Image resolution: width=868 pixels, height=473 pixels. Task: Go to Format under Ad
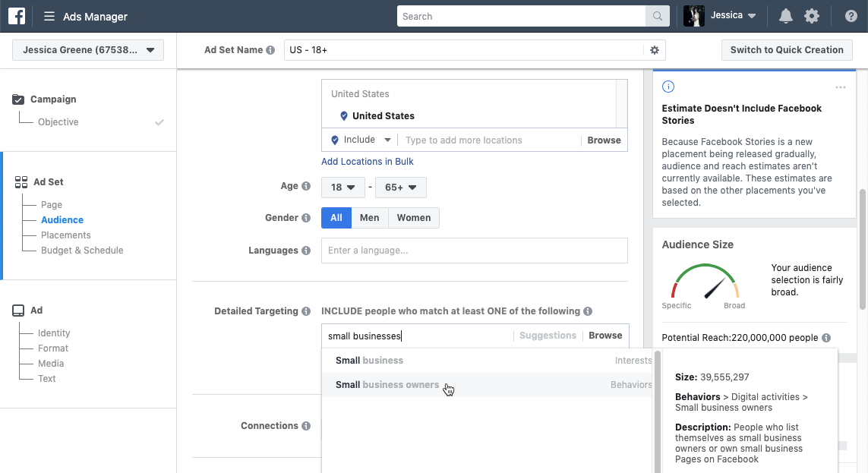pos(53,348)
